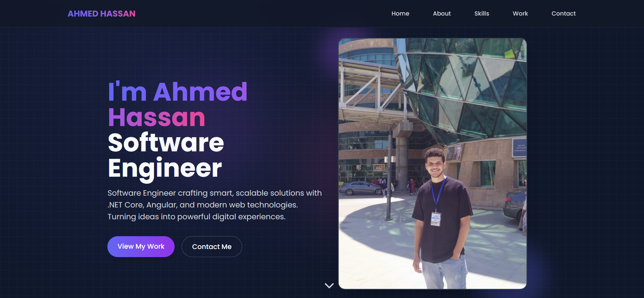Click the ID badge on the lanyard

[436, 219]
